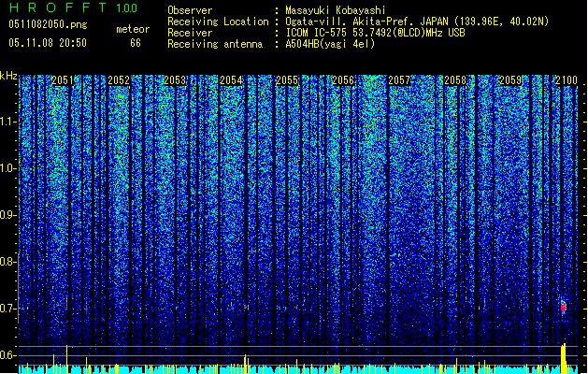Click the 0.6 kHz axis label
The width and height of the screenshot is (588, 374).
(x=7, y=355)
